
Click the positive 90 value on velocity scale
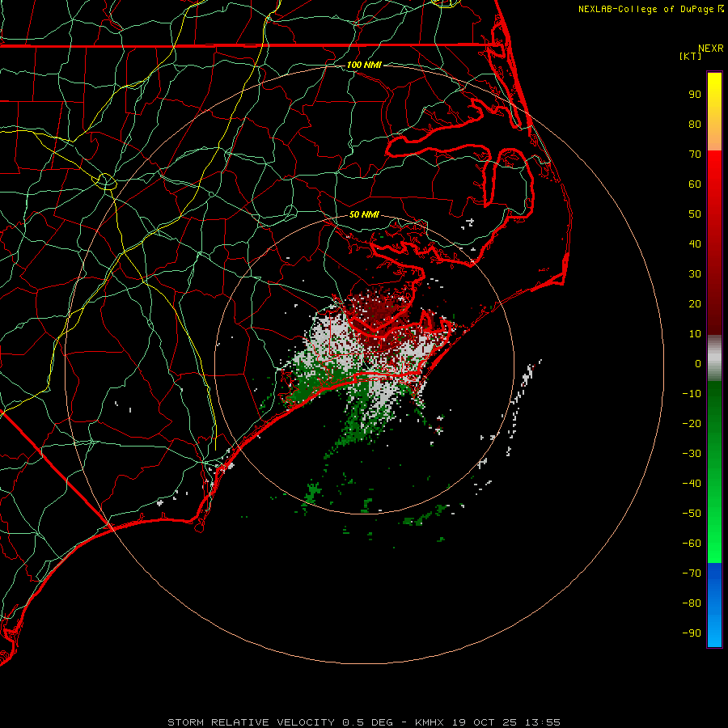point(695,95)
